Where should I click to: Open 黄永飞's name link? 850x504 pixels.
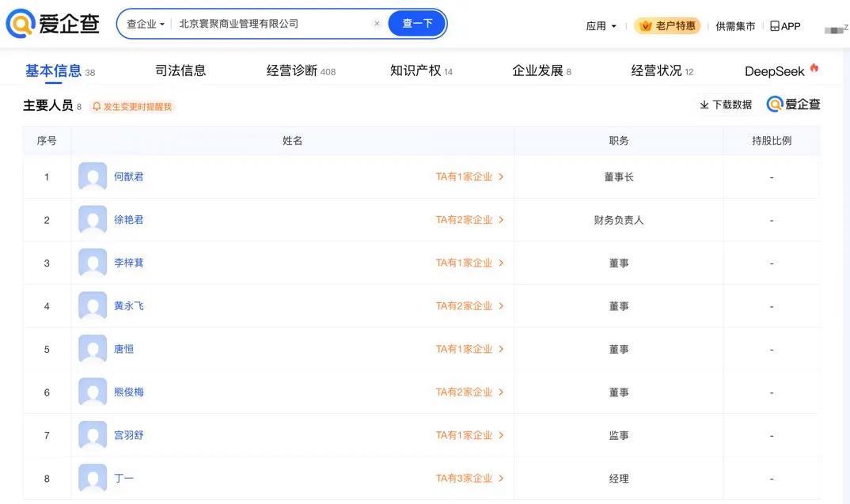pyautogui.click(x=129, y=306)
